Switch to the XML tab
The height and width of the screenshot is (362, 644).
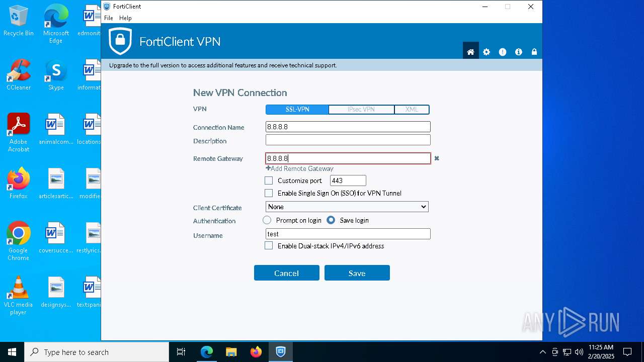(412, 110)
